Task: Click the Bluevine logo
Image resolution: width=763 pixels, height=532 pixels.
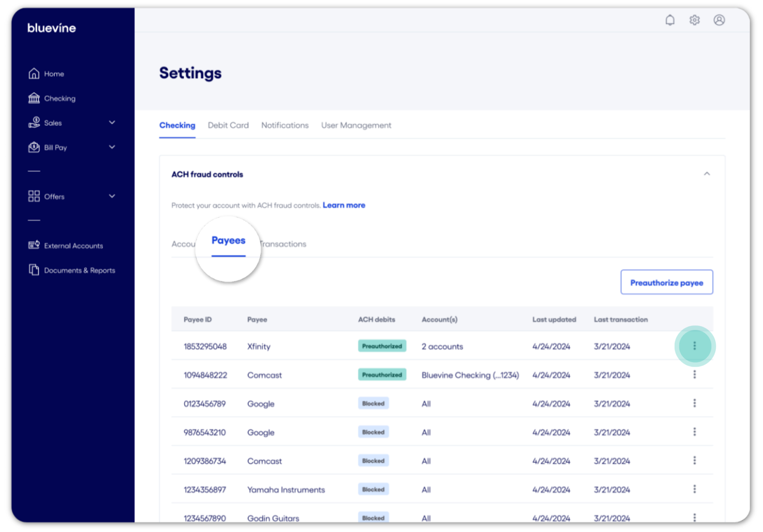Action: point(52,28)
